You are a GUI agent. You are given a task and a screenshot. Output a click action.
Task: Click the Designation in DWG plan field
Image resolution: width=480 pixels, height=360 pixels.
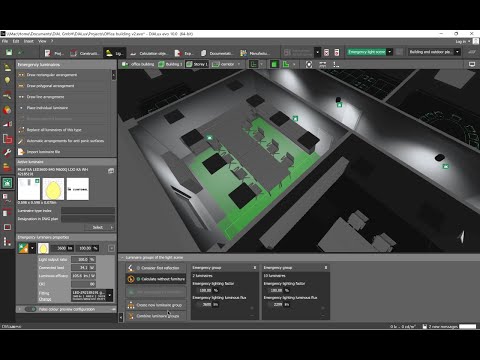88,219
